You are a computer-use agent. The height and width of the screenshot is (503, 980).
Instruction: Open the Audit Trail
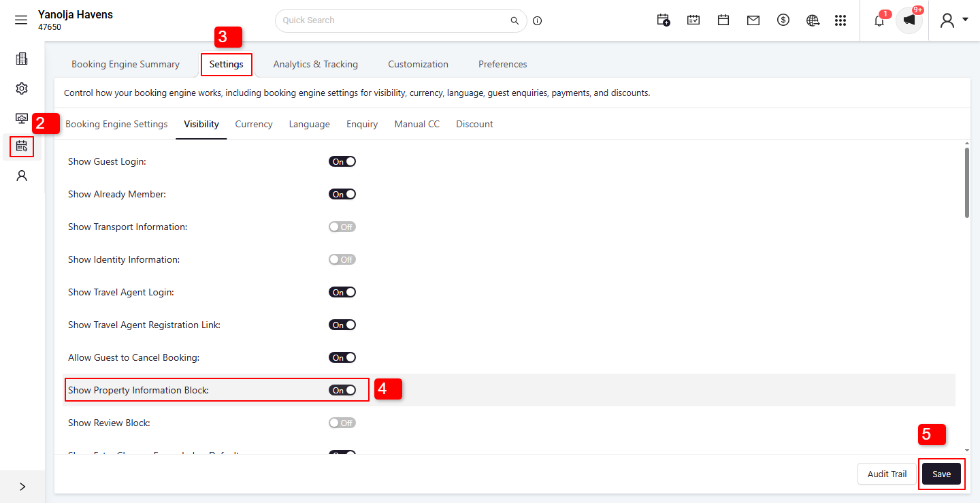[x=887, y=474]
